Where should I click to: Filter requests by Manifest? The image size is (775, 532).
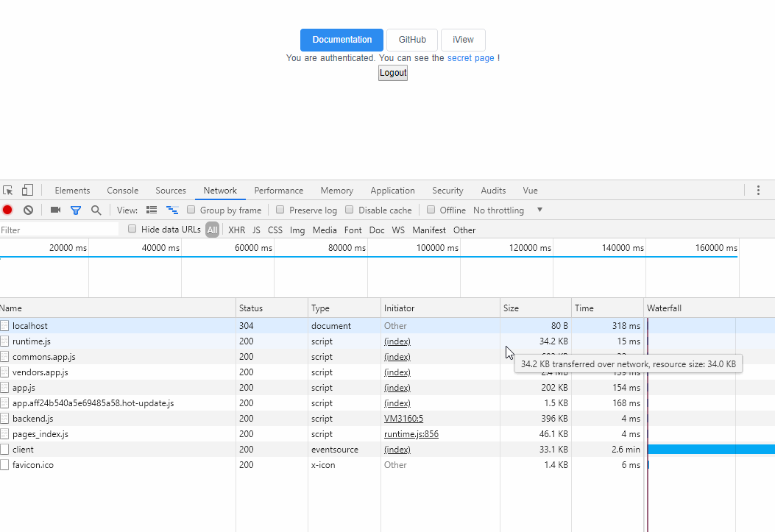[x=428, y=230]
